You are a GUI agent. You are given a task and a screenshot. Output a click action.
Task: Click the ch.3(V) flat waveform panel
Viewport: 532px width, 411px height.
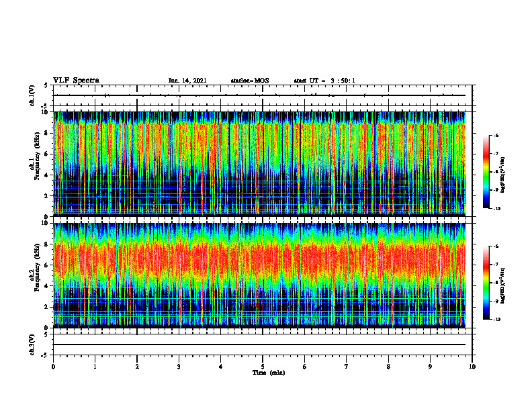pyautogui.click(x=263, y=345)
